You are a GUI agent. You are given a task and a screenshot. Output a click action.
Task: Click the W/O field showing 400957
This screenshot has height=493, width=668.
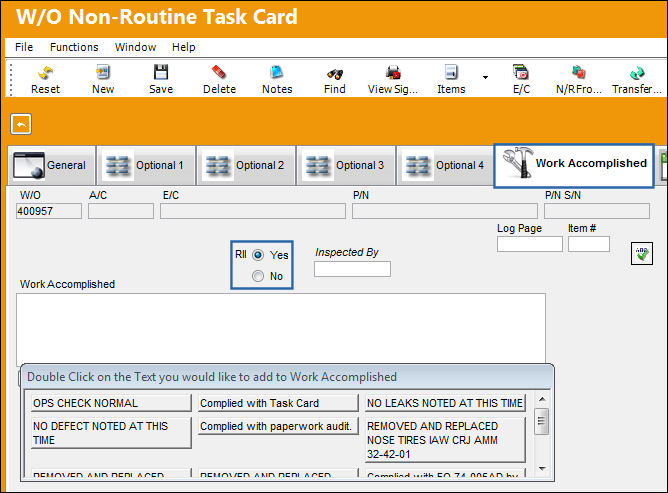pos(49,211)
